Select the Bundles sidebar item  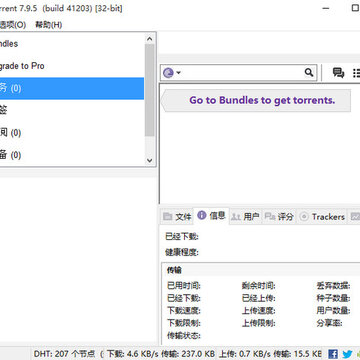72,44
